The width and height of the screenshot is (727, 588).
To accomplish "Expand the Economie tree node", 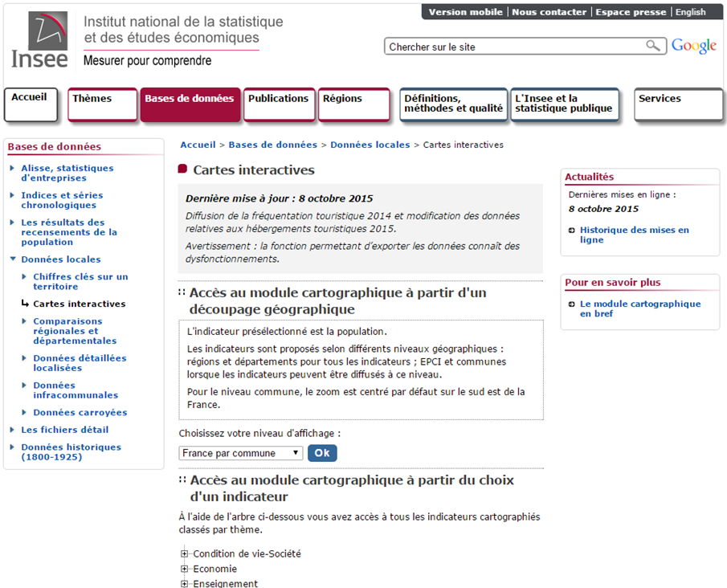I will 184,569.
